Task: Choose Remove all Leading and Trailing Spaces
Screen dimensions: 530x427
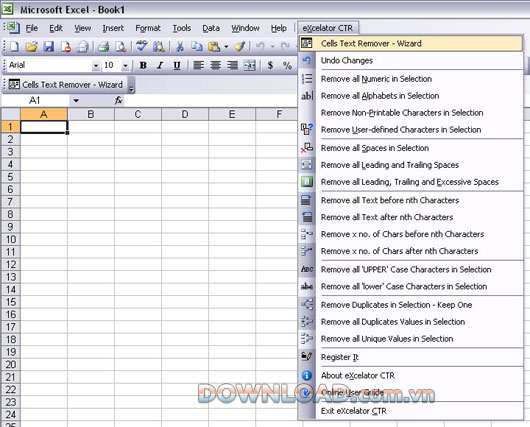Action: click(x=411, y=165)
